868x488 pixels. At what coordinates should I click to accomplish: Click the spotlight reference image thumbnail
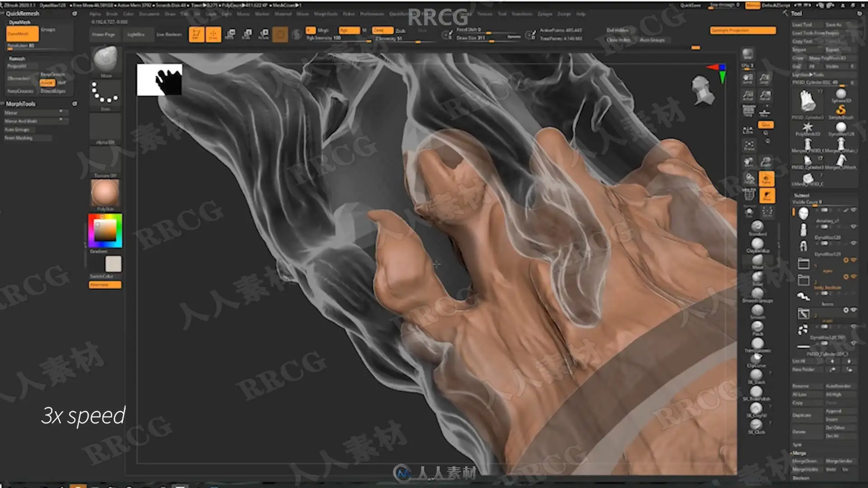click(x=160, y=80)
